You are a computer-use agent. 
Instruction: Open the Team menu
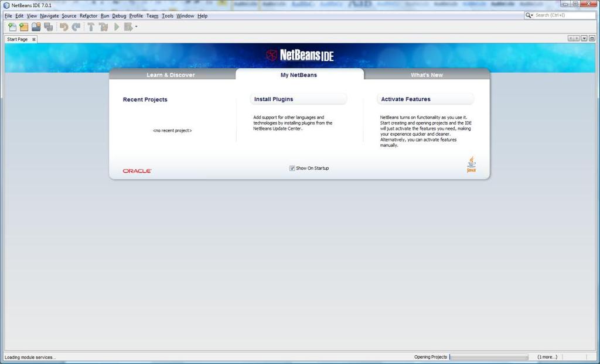(152, 16)
